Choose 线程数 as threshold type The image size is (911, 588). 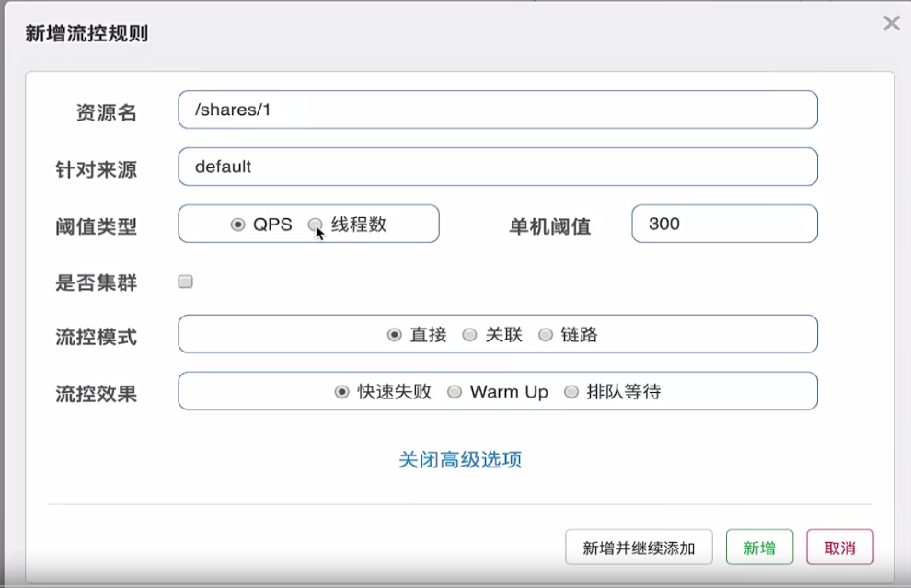click(x=315, y=225)
